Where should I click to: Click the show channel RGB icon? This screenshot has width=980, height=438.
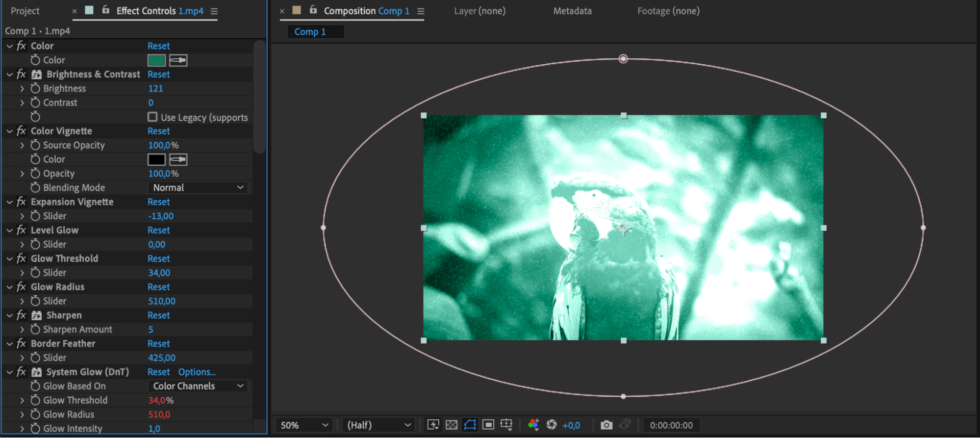[533, 425]
